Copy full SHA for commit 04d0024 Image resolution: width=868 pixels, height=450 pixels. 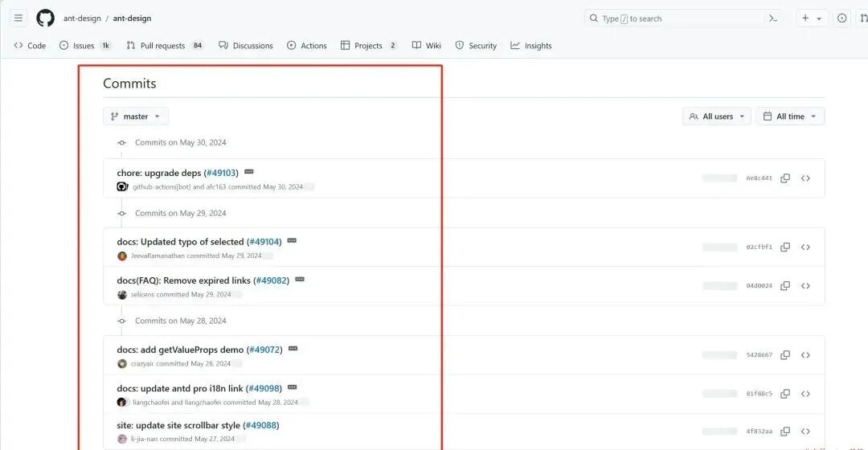coord(785,285)
